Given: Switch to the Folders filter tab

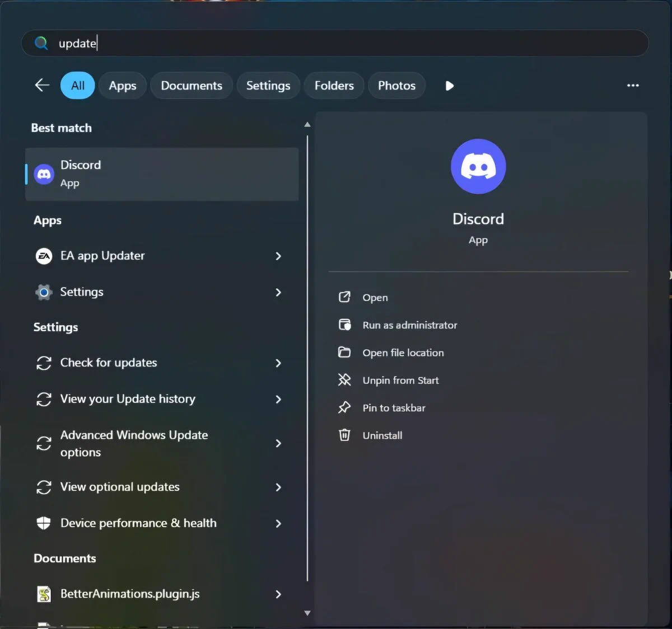Looking at the screenshot, I should coord(334,86).
